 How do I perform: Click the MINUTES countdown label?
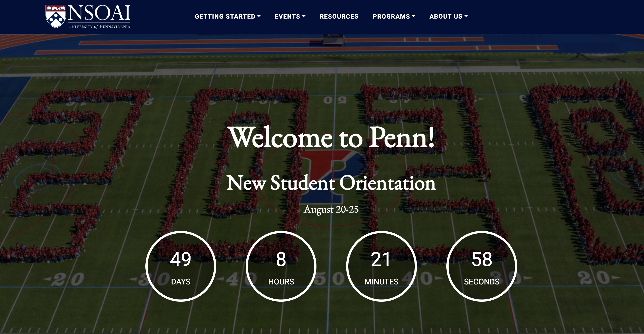tap(381, 282)
